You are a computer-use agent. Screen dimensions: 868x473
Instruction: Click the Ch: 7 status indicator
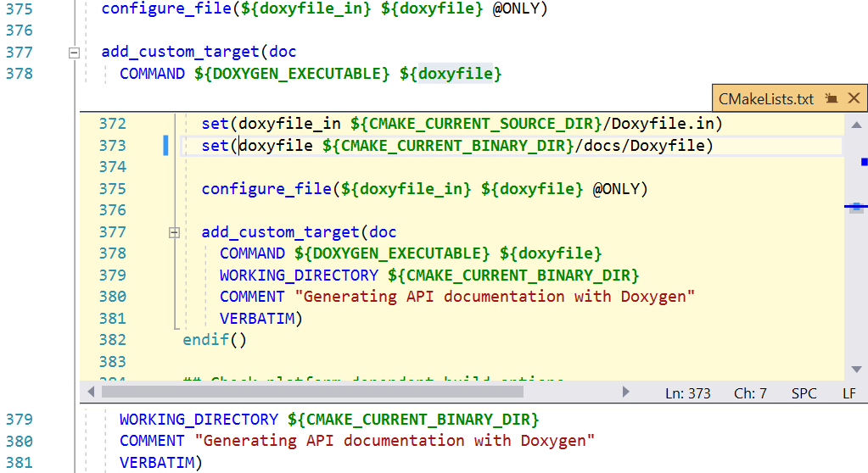(x=750, y=393)
